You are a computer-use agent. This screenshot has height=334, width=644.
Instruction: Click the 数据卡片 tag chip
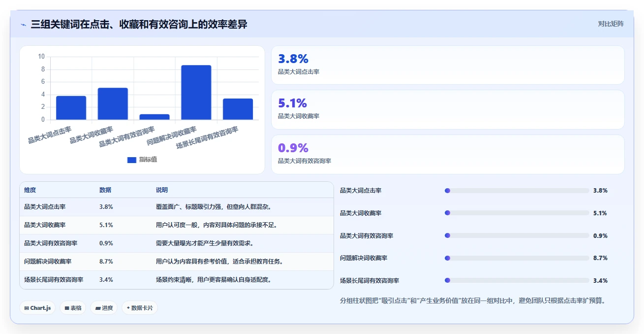click(140, 308)
